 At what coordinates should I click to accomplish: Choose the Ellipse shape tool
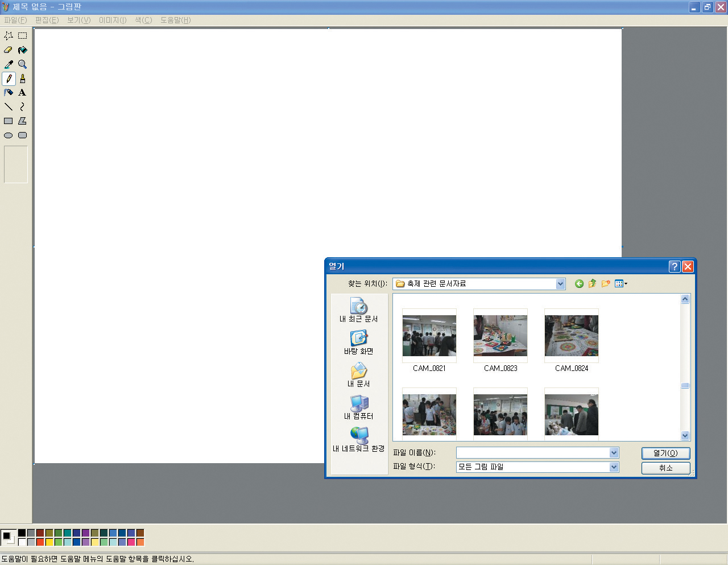click(9, 135)
